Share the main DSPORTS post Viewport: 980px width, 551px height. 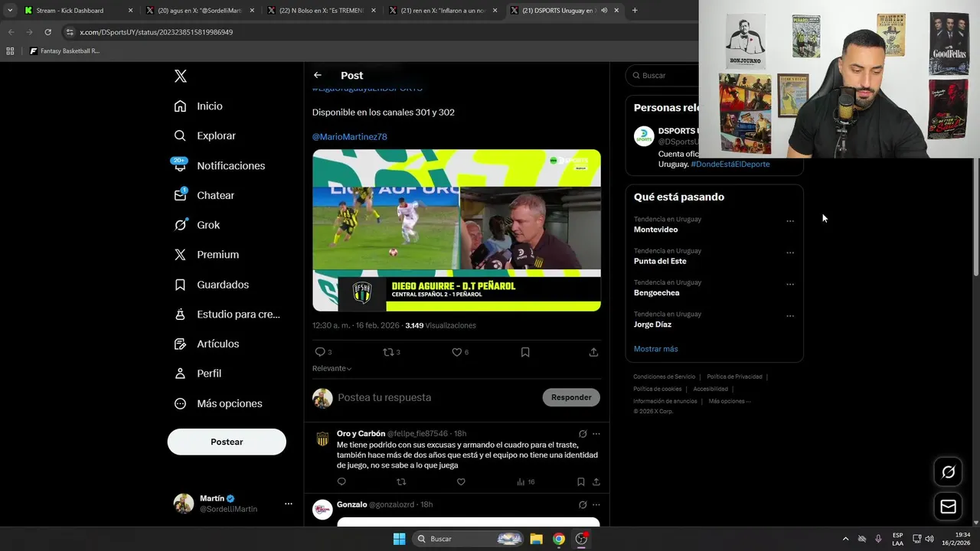tap(593, 352)
